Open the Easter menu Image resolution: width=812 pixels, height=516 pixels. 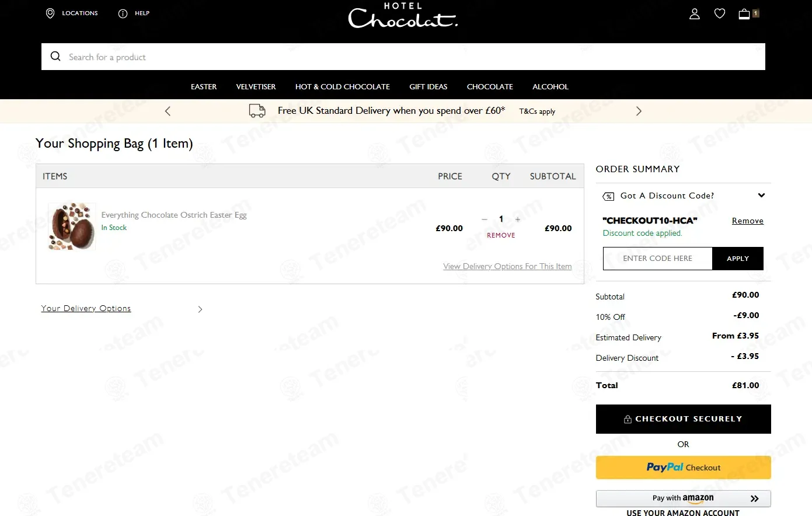204,86
